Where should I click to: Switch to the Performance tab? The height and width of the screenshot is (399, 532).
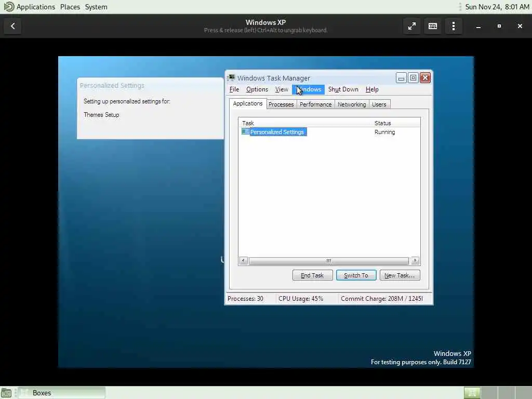tap(315, 104)
